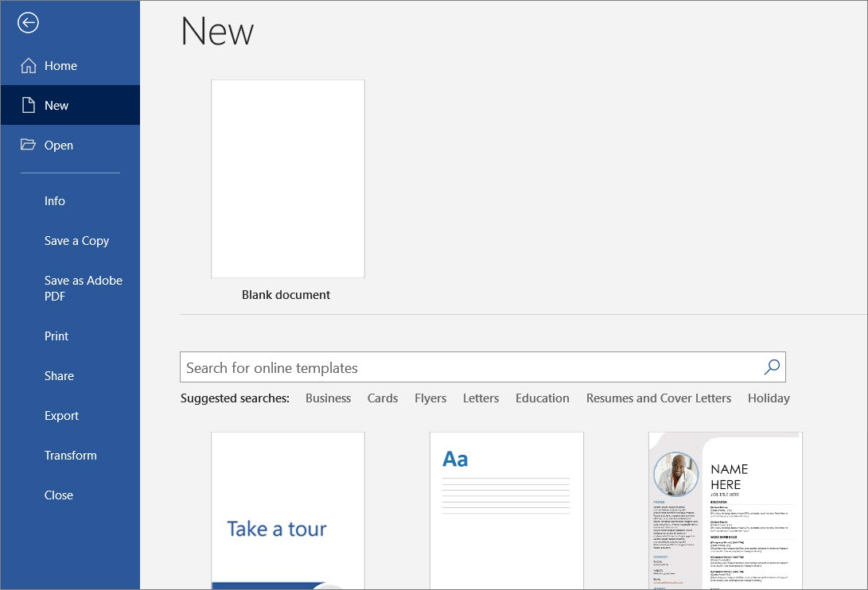This screenshot has width=868, height=590.
Task: Search suggested Business templates
Action: coord(329,398)
